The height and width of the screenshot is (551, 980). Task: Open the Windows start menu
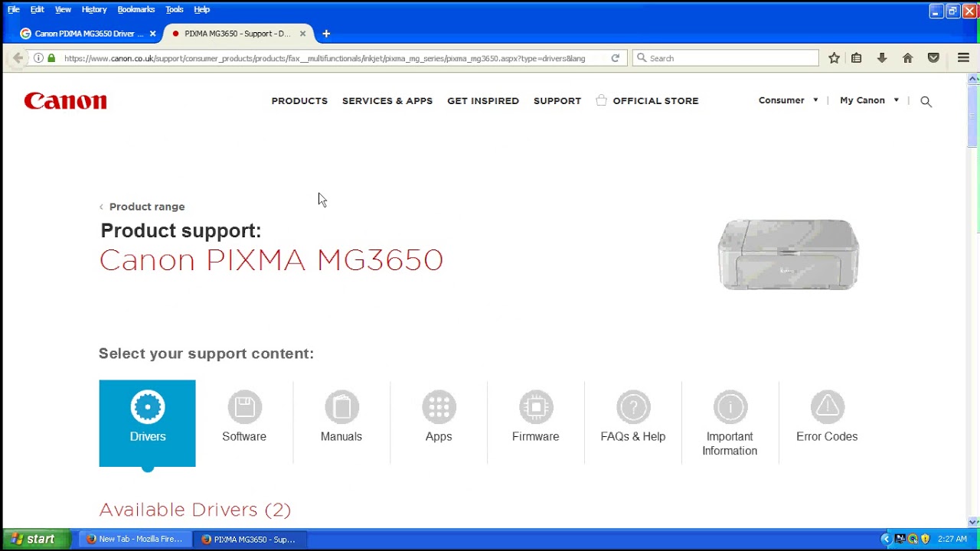pyautogui.click(x=35, y=539)
